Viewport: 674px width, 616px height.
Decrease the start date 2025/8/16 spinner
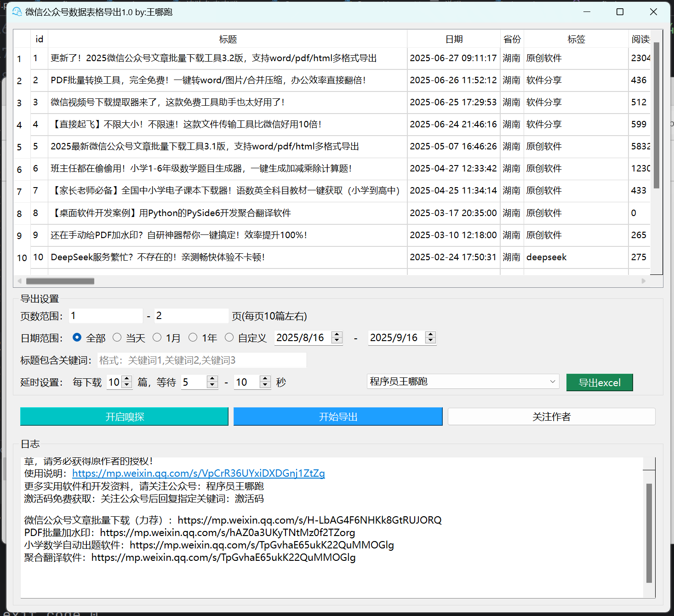(337, 341)
